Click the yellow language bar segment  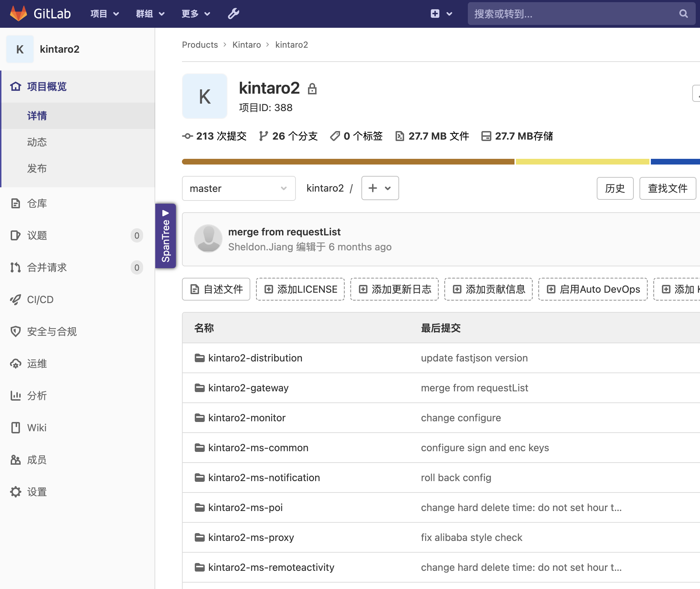tap(582, 162)
